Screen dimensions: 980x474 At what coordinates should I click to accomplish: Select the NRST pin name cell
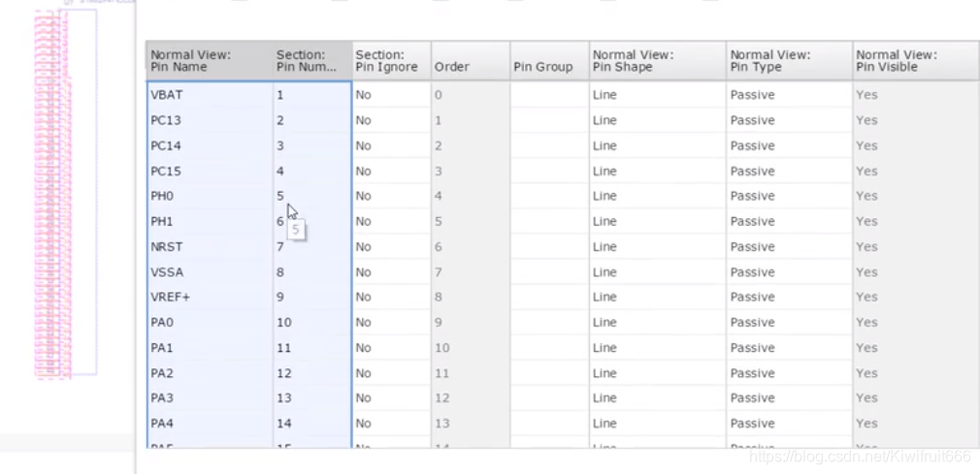point(209,247)
